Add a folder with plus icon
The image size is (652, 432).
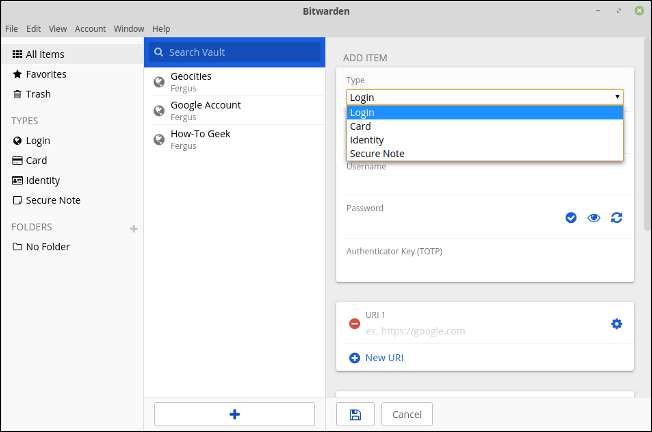click(x=134, y=228)
